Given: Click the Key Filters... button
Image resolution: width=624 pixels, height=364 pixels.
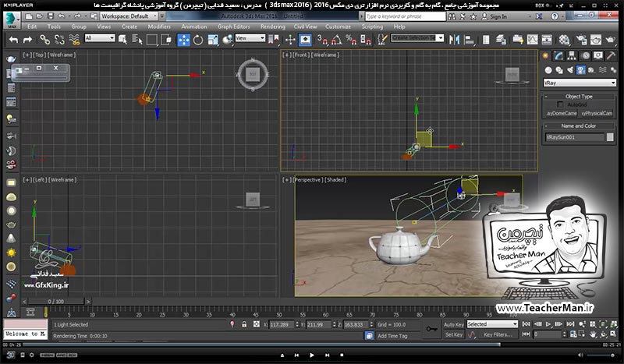Looking at the screenshot, I should (498, 335).
